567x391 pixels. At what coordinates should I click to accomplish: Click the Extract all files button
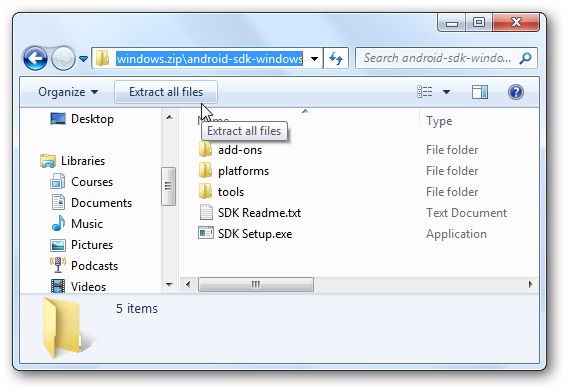coord(166,92)
